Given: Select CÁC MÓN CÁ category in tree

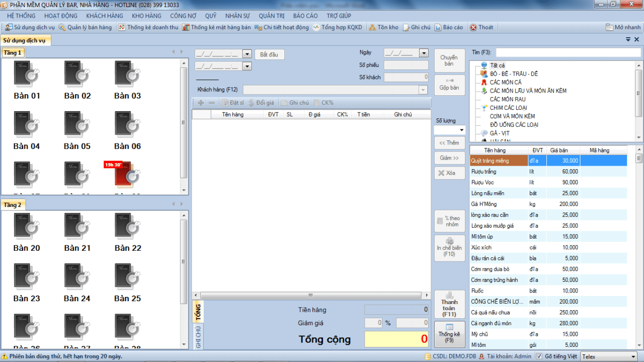Looking at the screenshot, I should [506, 82].
